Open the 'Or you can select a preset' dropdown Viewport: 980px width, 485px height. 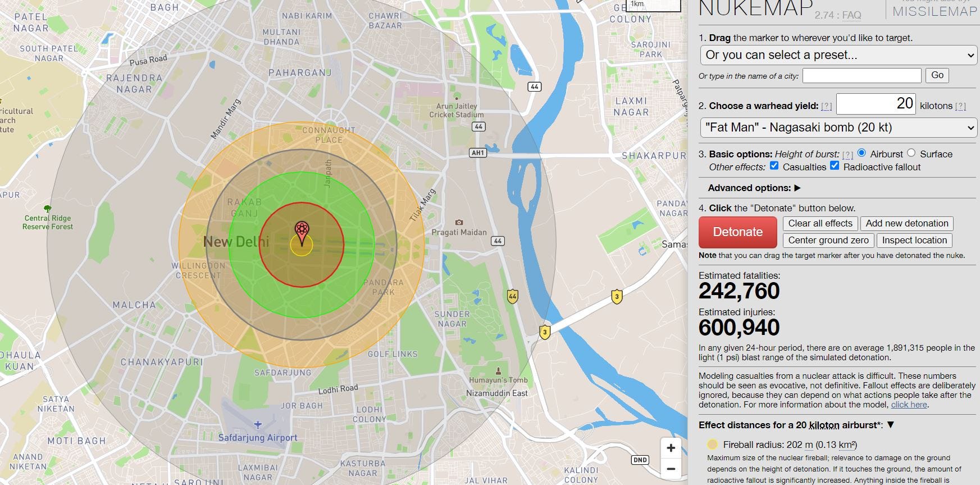point(838,55)
